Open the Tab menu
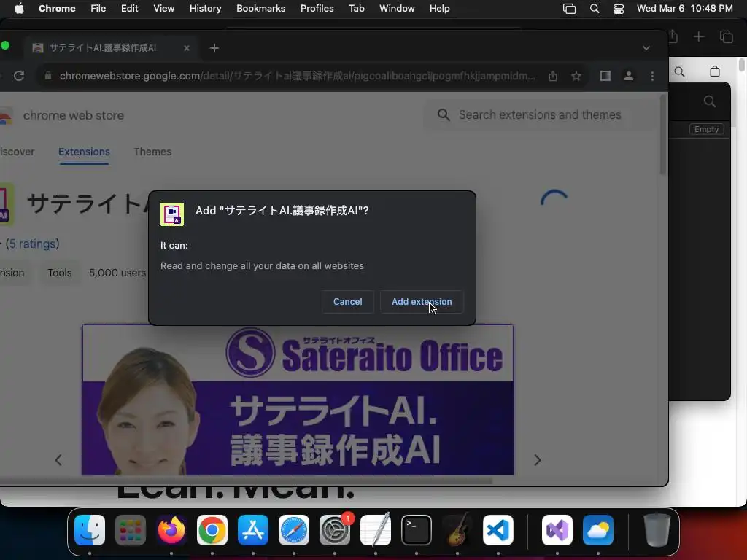747x560 pixels. (356, 8)
